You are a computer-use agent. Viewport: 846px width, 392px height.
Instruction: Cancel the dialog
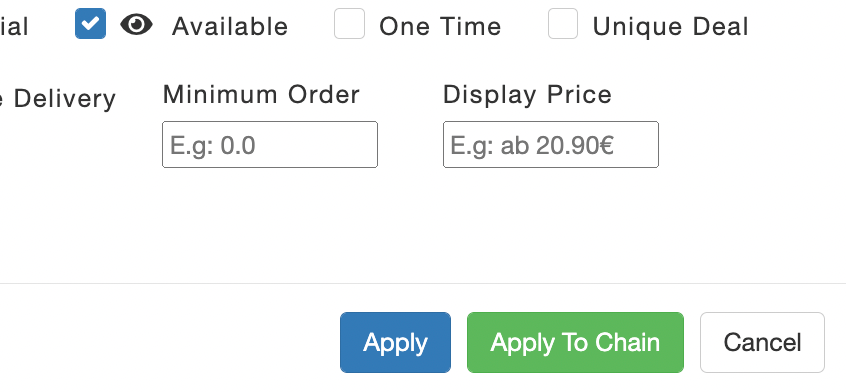762,342
